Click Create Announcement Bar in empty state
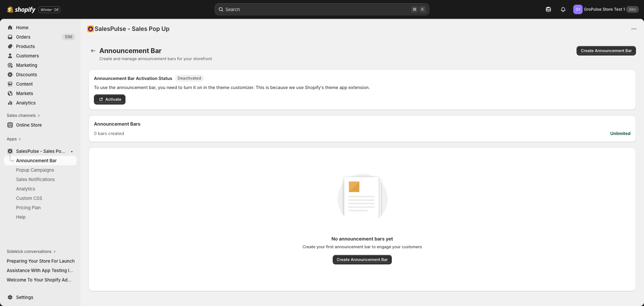The height and width of the screenshot is (306, 644). tap(362, 259)
